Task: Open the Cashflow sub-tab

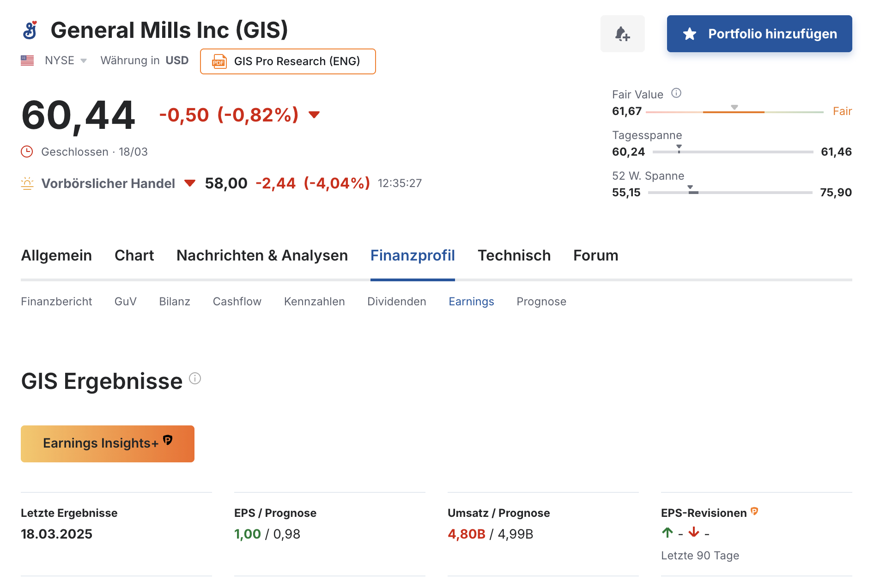Action: pos(237,302)
